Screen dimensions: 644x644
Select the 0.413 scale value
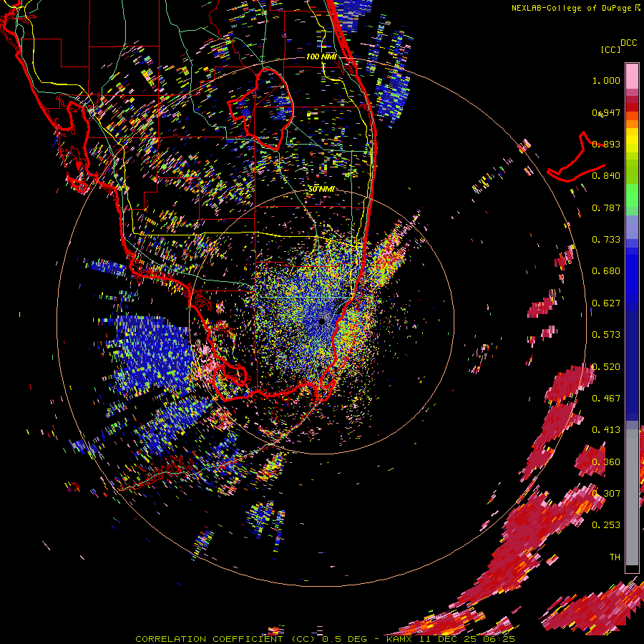[606, 430]
